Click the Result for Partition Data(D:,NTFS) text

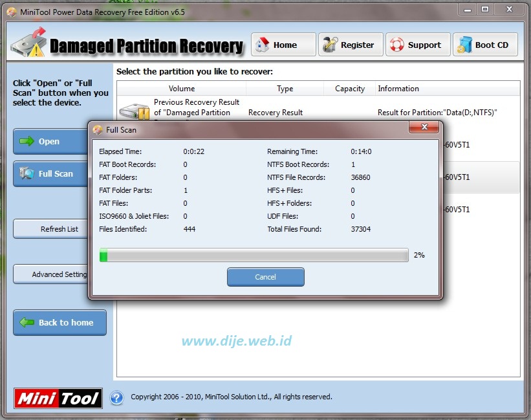tap(437, 113)
